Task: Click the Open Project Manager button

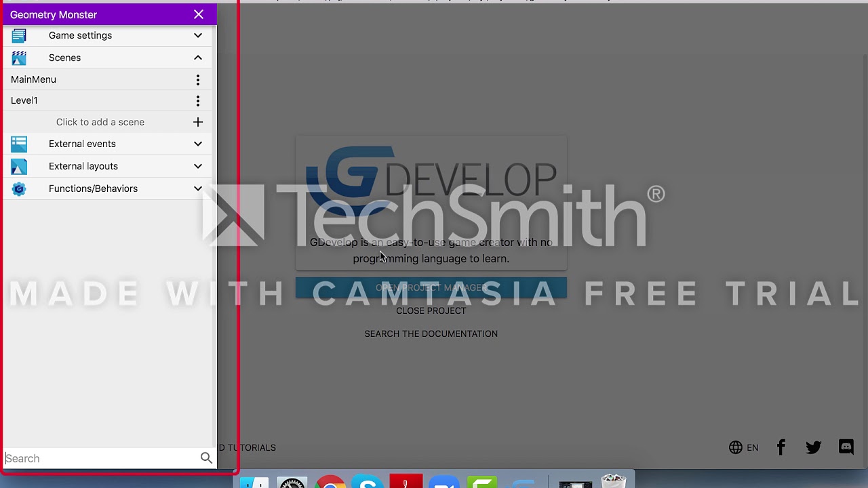Action: [431, 287]
